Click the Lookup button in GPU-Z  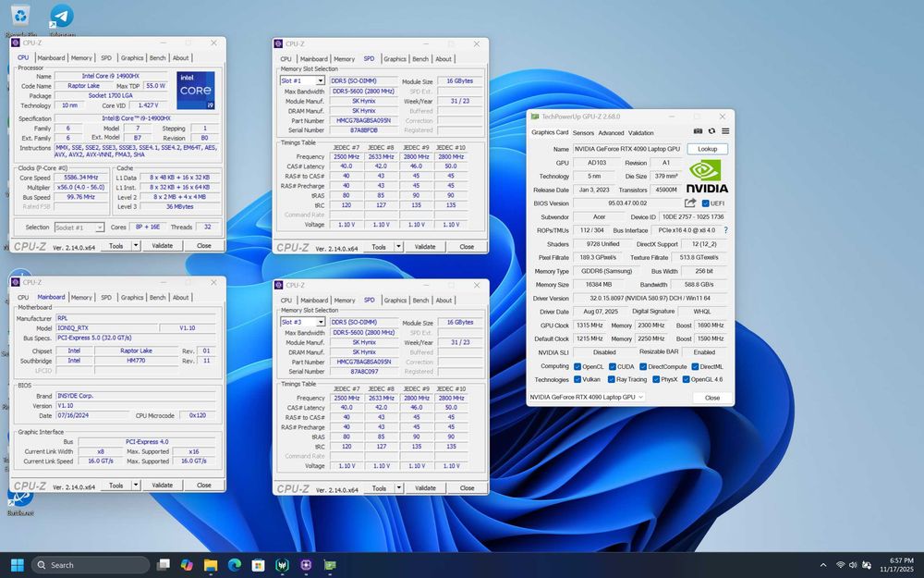707,149
